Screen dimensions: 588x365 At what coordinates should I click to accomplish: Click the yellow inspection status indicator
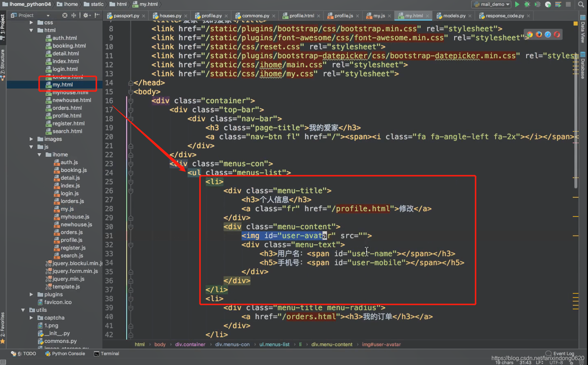coord(575,24)
